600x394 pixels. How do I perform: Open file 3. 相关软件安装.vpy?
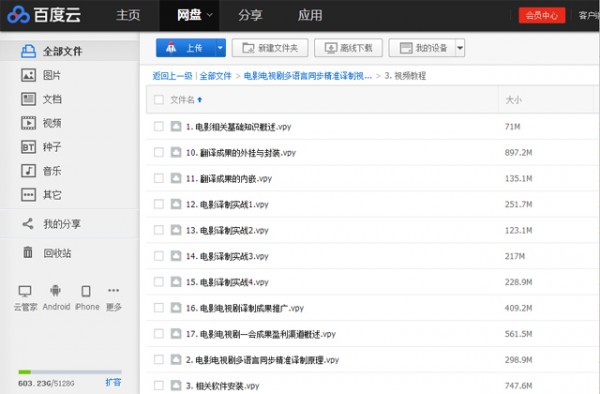222,386
